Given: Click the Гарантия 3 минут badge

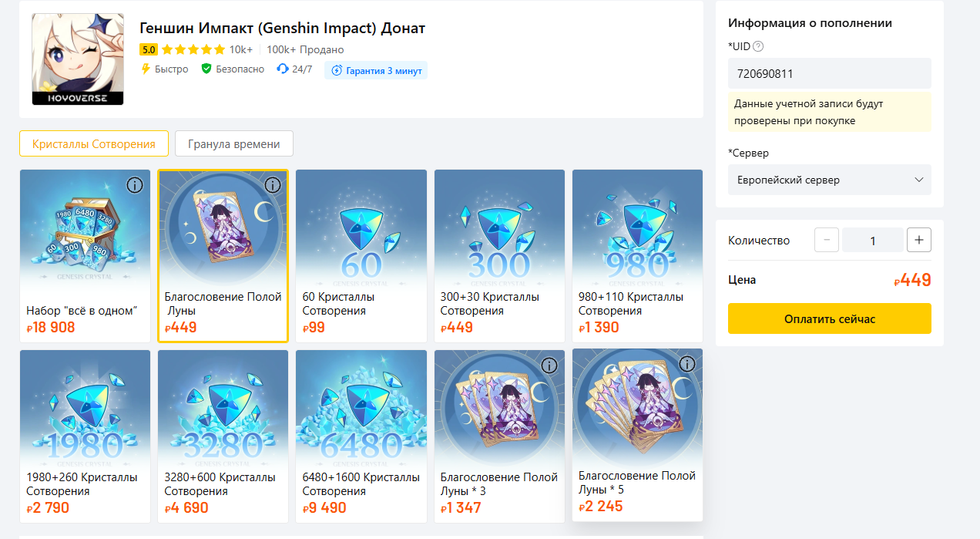Looking at the screenshot, I should point(376,70).
